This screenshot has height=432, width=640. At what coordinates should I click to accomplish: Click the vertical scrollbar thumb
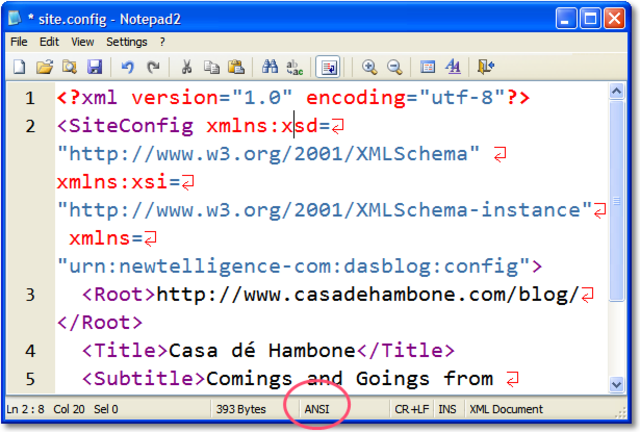616,201
